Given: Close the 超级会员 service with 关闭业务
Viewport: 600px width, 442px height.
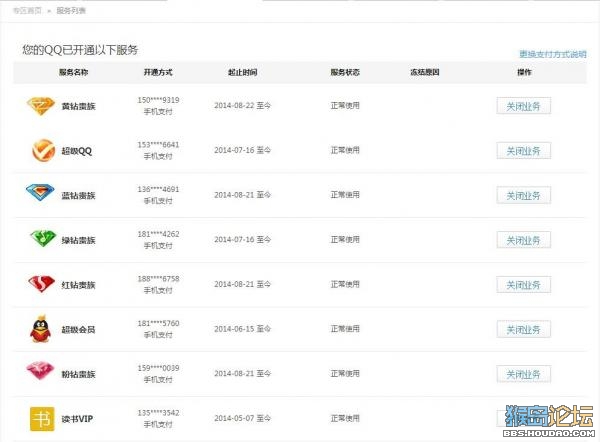Looking at the screenshot, I should [x=523, y=329].
